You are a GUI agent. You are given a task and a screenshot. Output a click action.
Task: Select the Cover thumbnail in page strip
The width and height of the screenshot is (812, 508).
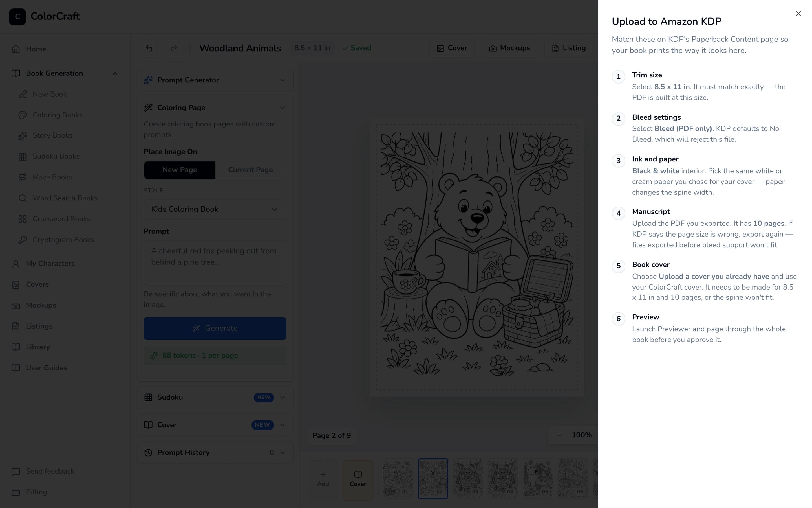358,480
